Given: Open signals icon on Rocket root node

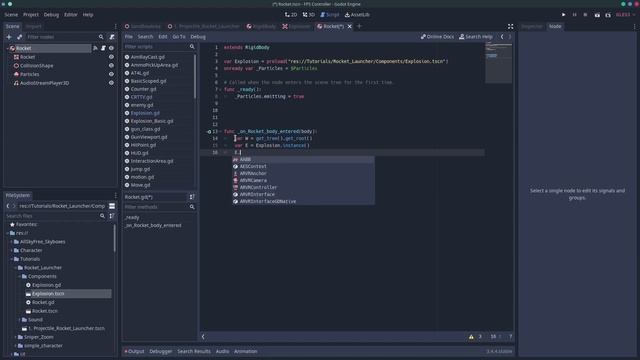Looking at the screenshot, I should [x=96, y=48].
